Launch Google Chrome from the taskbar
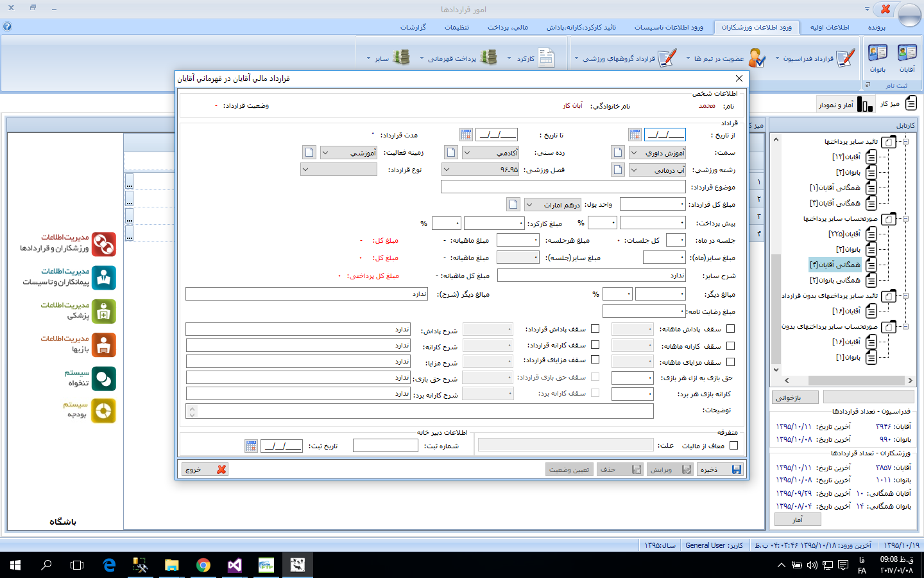This screenshot has height=578, width=924. 203,565
